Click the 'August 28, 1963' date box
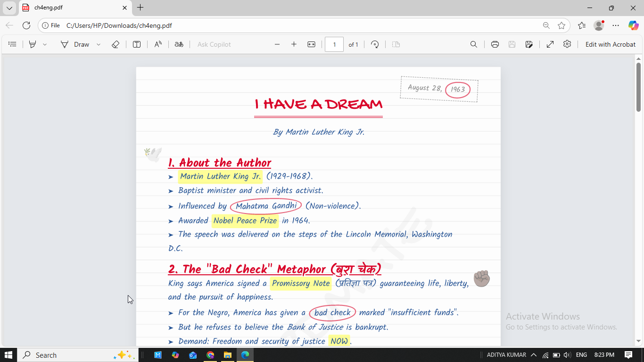 tap(439, 89)
